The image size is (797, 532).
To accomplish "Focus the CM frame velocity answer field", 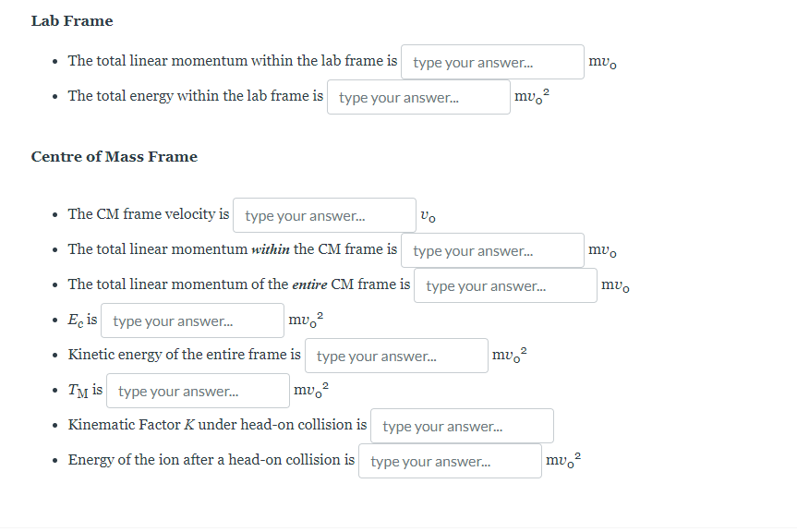I will tap(324, 215).
